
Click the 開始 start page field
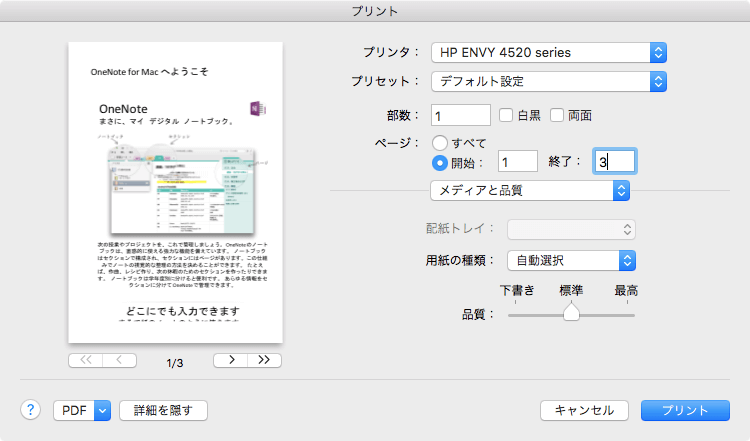coord(518,161)
